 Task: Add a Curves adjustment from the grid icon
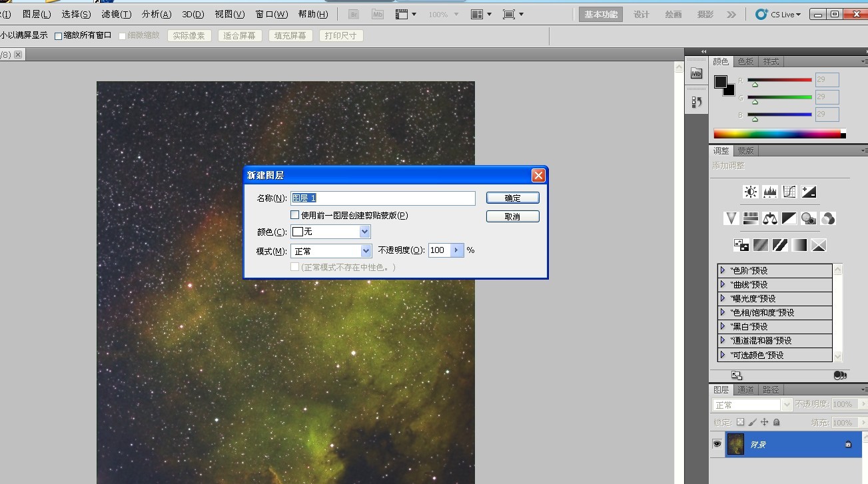click(789, 192)
